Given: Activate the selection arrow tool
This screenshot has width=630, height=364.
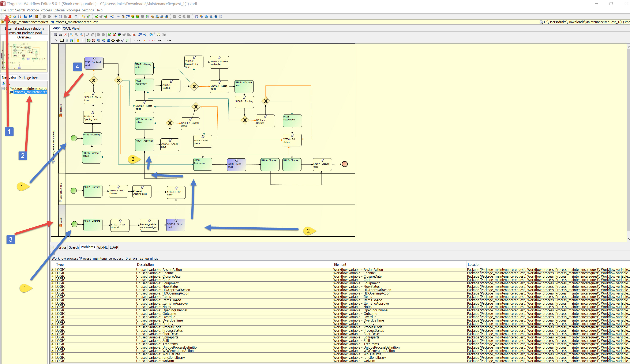Looking at the screenshot, I should pos(56,40).
